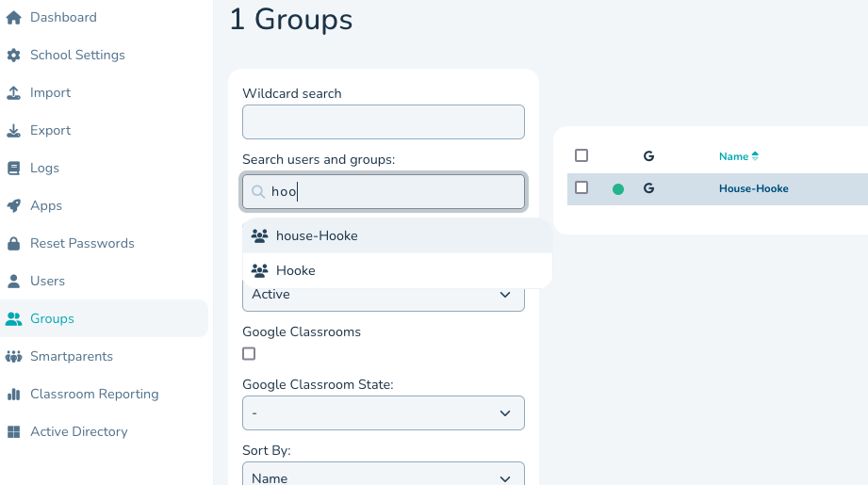This screenshot has width=868, height=485.
Task: Click the Dashboard home icon
Action: (x=13, y=18)
